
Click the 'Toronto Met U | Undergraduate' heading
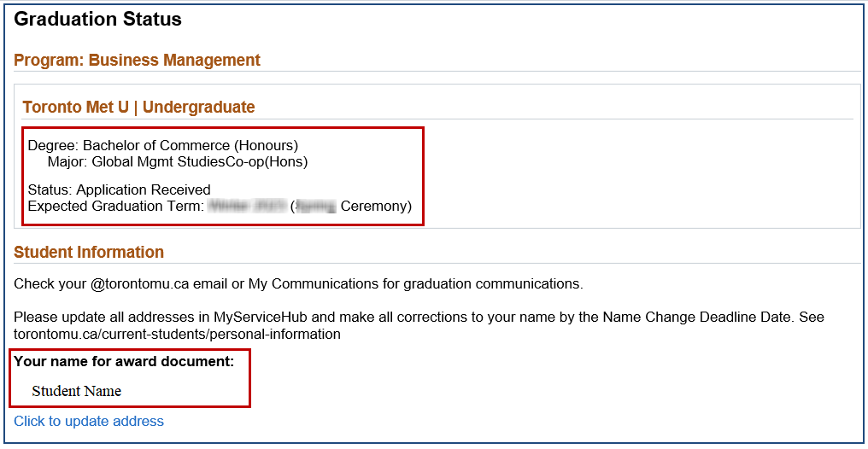click(138, 107)
